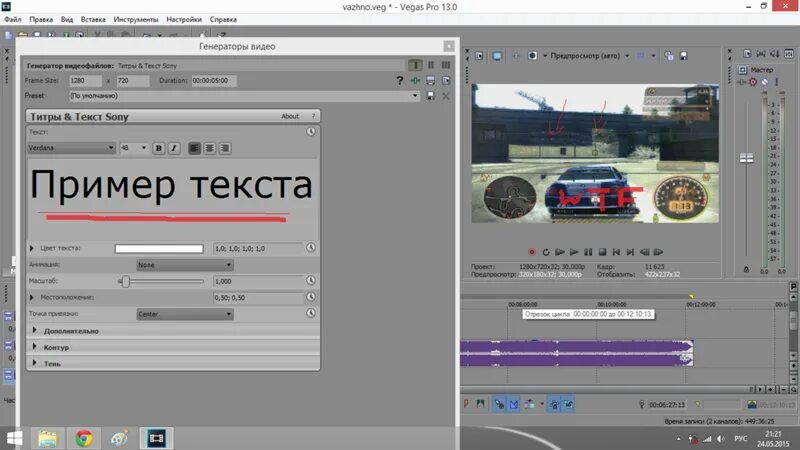Click the Master volume fader handle
The width and height of the screenshot is (800, 450).
(746, 158)
